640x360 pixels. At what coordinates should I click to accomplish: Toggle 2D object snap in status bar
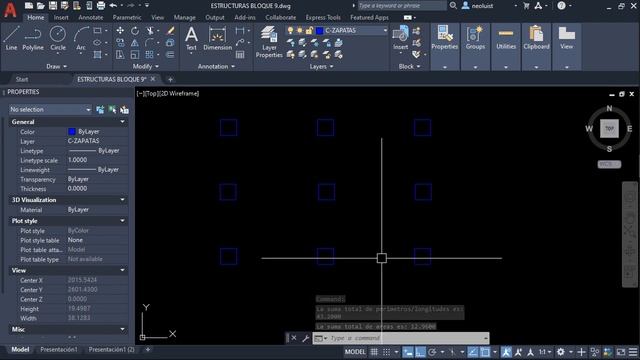point(485,352)
